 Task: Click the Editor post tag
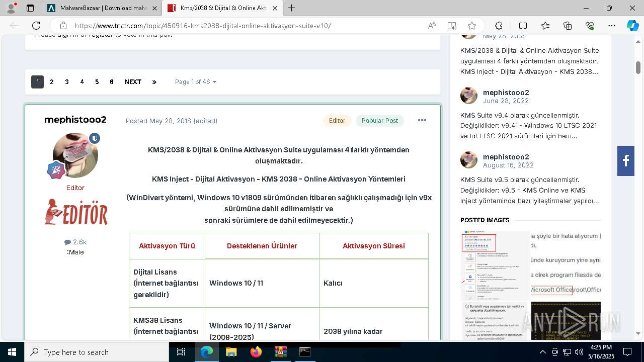click(x=337, y=121)
